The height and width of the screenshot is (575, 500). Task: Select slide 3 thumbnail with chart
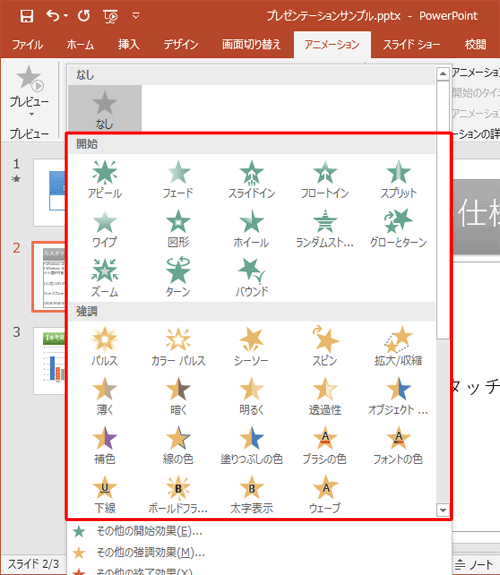coord(49,361)
